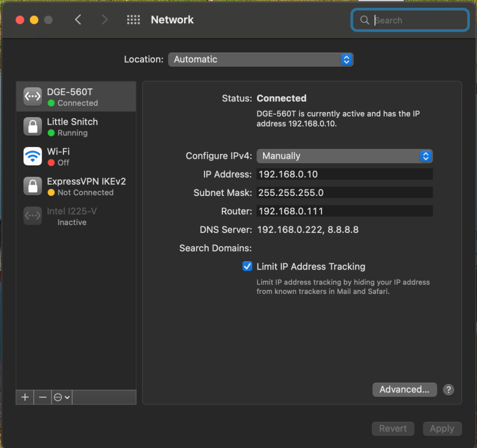The height and width of the screenshot is (448, 477).
Task: Click the Apply button
Action: pos(442,428)
